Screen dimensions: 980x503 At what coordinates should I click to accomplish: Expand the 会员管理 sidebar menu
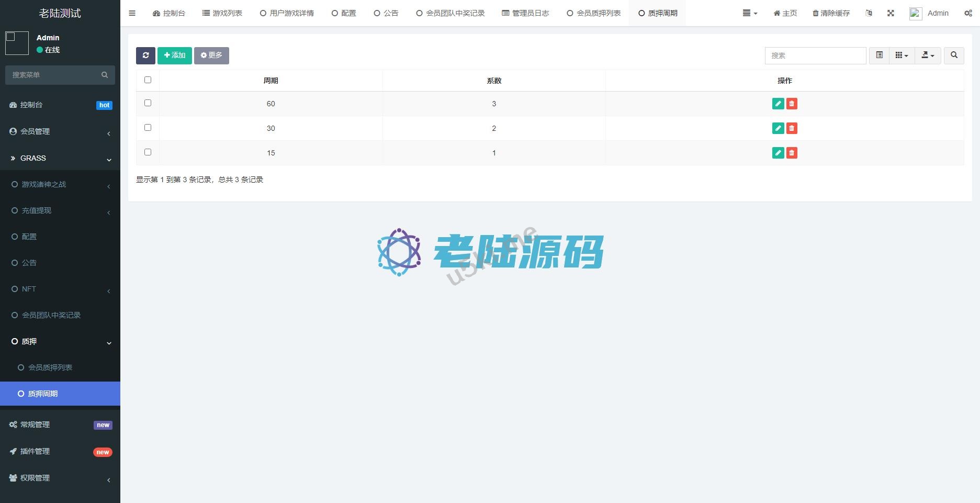click(60, 132)
